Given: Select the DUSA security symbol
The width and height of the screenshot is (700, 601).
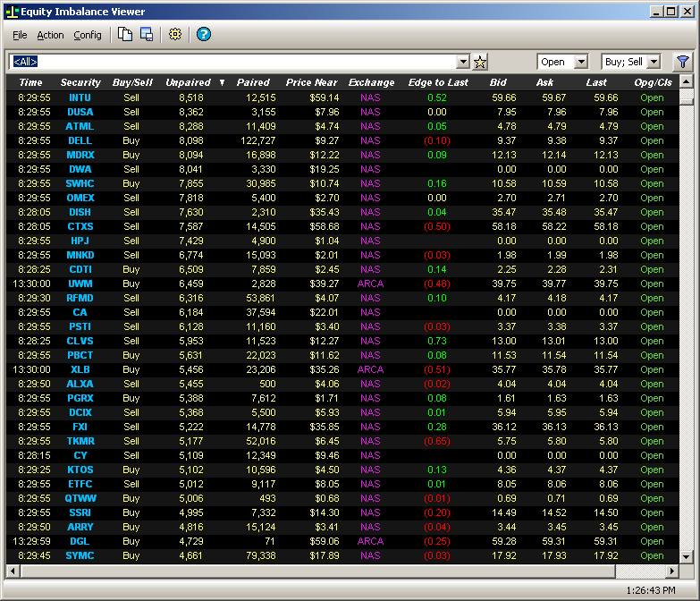Looking at the screenshot, I should (x=80, y=112).
